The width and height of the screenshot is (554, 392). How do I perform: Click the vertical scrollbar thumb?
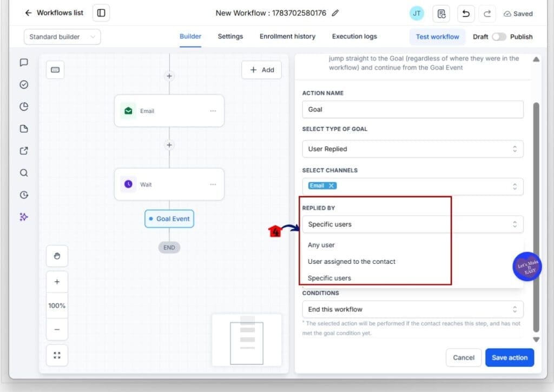pos(536,217)
